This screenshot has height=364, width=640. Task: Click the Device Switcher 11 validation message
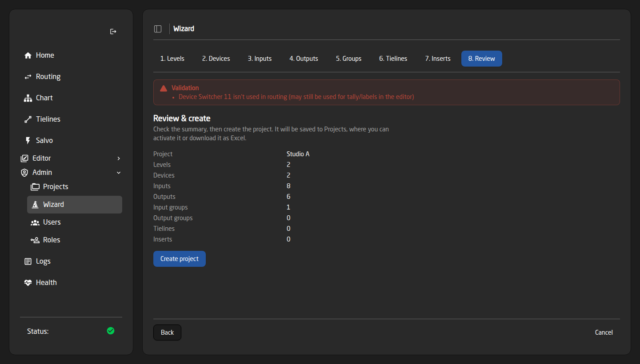coord(296,97)
